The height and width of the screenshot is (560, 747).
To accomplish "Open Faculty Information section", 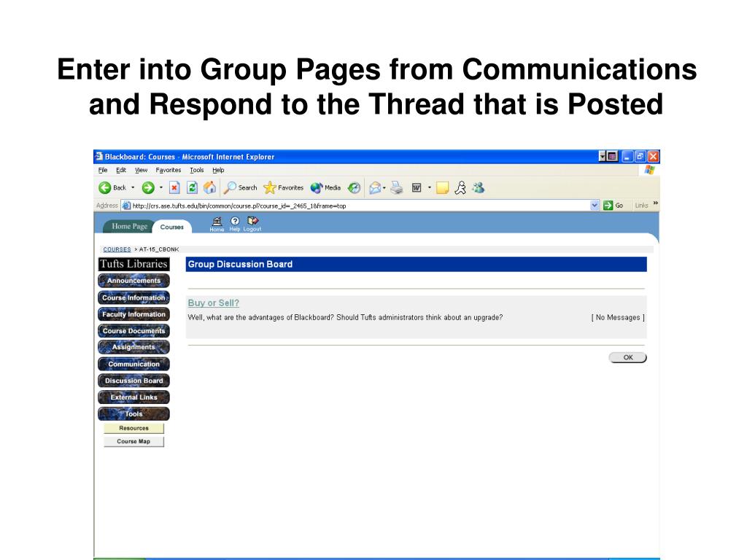I will (x=134, y=314).
